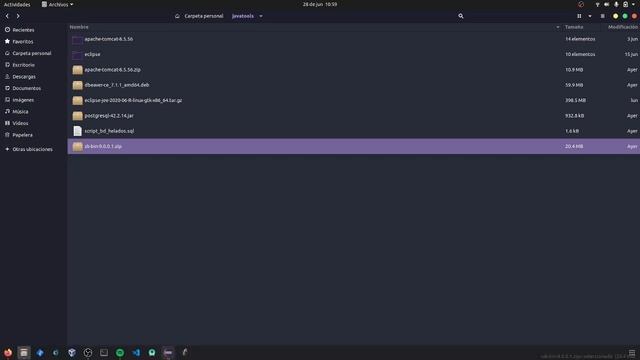Go back with the left arrow button
Image resolution: width=640 pixels, height=360 pixels.
[x=7, y=16]
